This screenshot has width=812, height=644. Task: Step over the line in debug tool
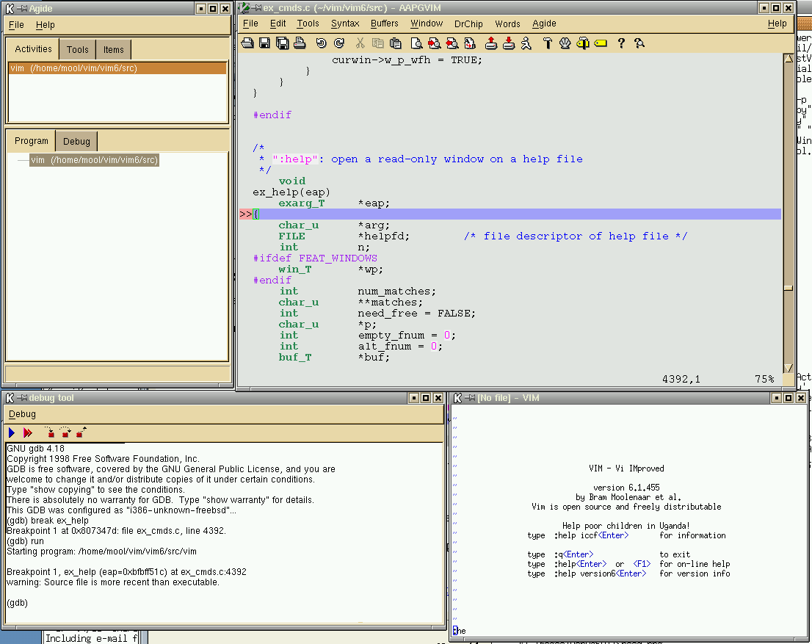pos(65,433)
